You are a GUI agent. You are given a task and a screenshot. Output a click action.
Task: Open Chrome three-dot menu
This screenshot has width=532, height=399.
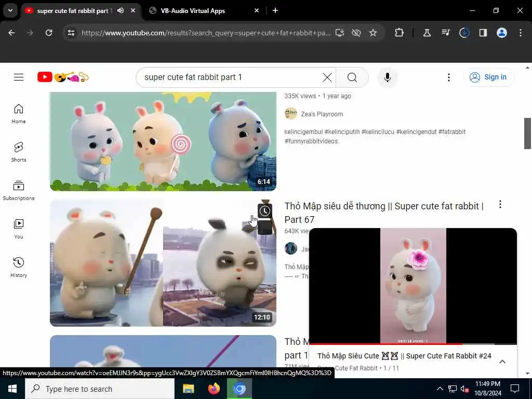click(x=521, y=33)
